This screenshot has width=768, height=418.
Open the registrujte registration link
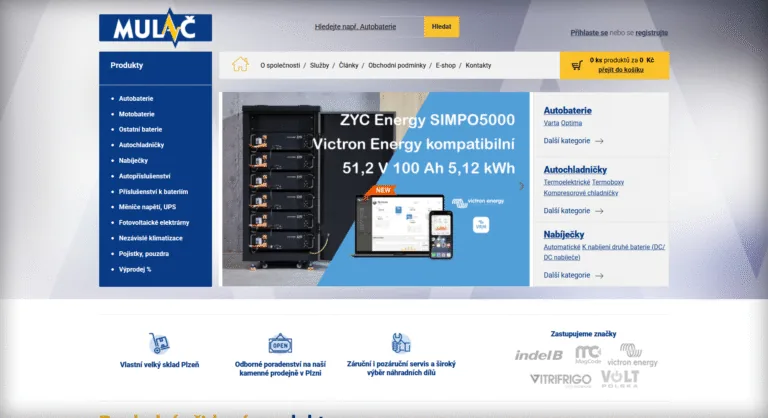651,33
